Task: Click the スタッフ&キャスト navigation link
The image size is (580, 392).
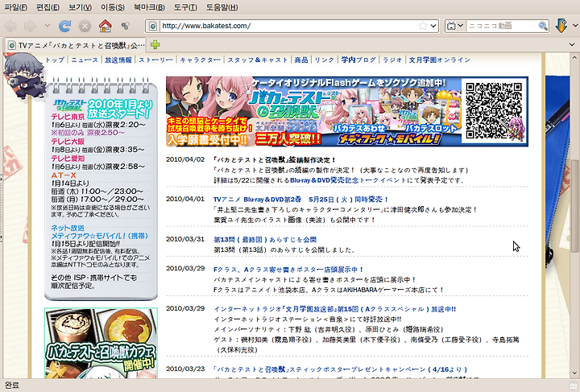Action: tap(258, 60)
